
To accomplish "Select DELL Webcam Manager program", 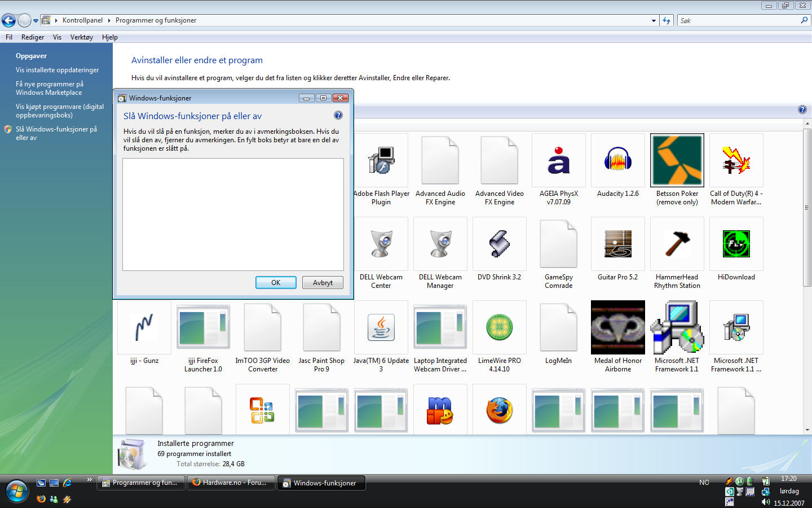I will coord(440,254).
